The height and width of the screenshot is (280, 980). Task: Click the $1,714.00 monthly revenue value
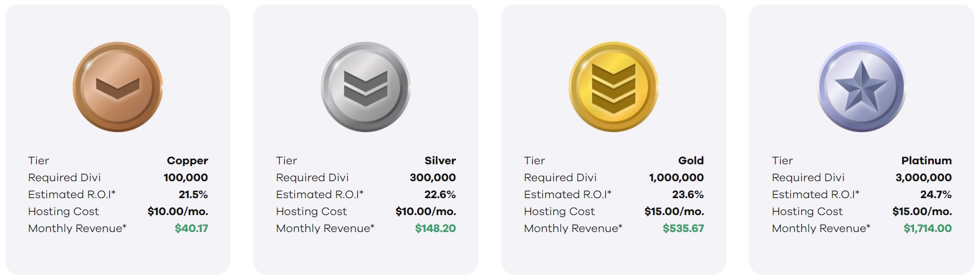pos(928,229)
